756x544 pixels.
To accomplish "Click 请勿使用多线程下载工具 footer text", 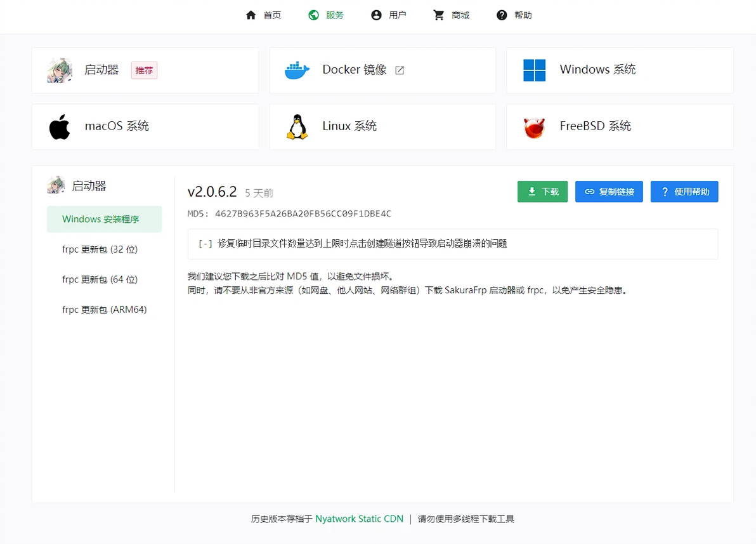I will [466, 519].
